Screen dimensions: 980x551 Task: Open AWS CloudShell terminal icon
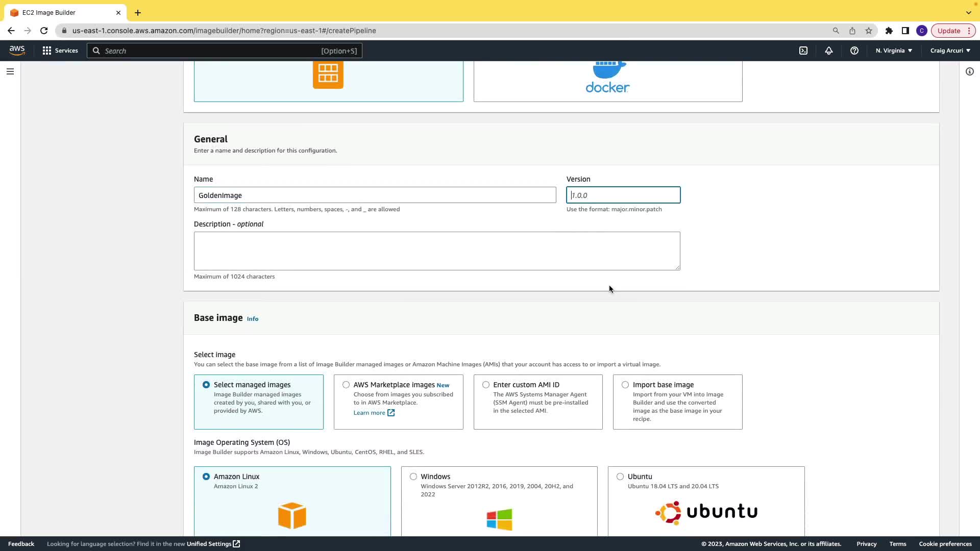coord(803,51)
